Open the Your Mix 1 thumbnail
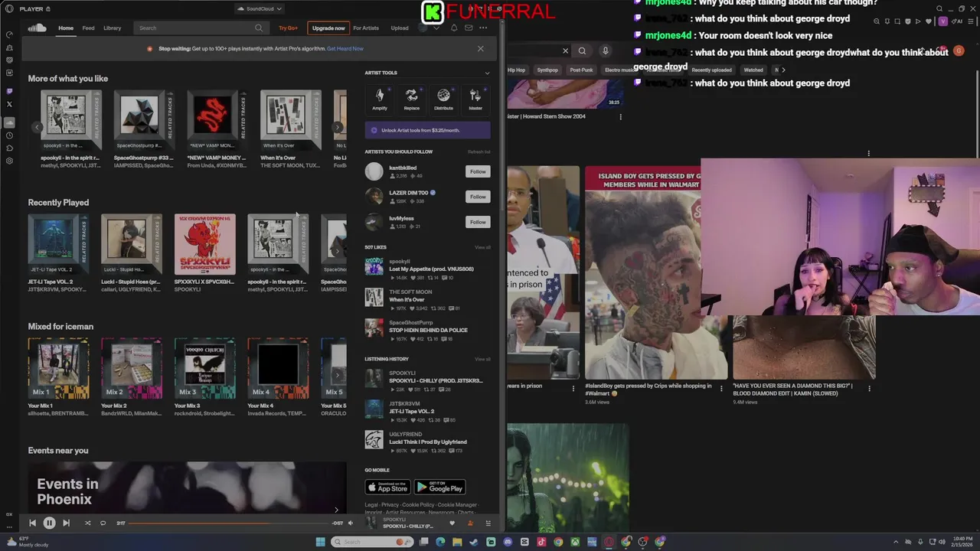This screenshot has height=551, width=980. click(x=58, y=369)
